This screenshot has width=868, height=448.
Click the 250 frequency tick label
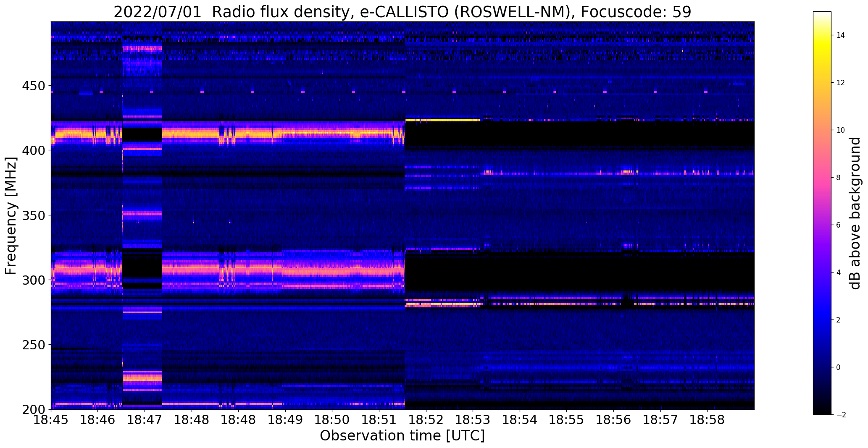pyautogui.click(x=33, y=345)
